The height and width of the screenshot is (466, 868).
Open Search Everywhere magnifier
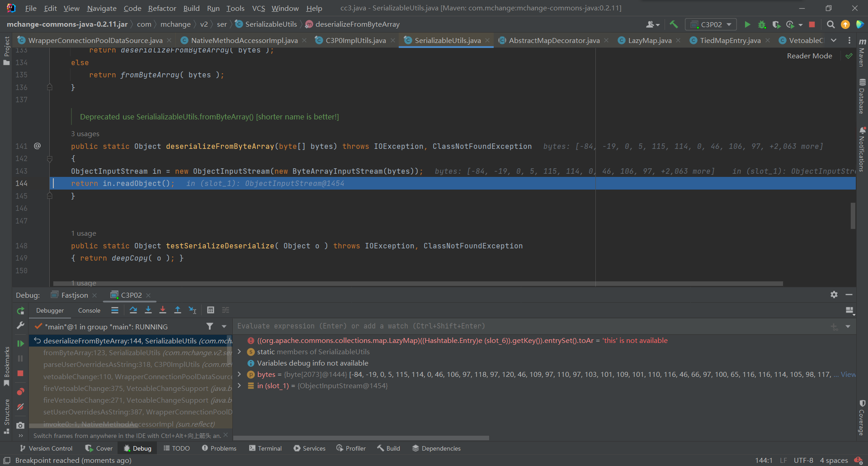click(x=830, y=24)
